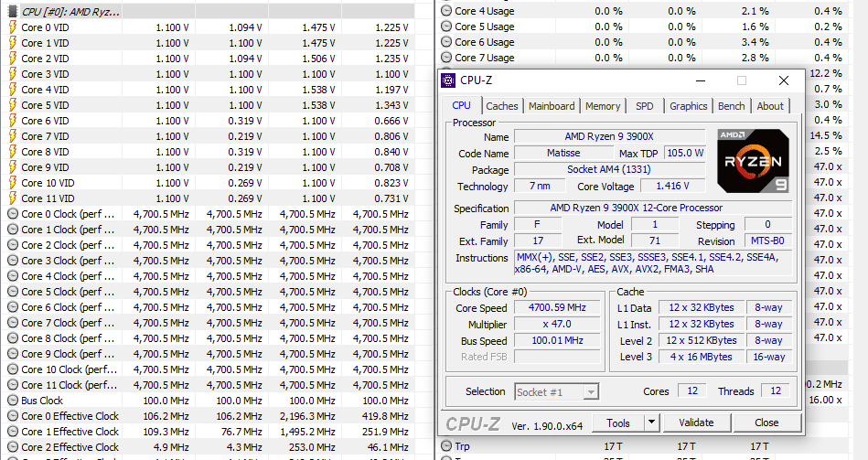
Task: Switch to the CPU tab
Action: coord(461,105)
